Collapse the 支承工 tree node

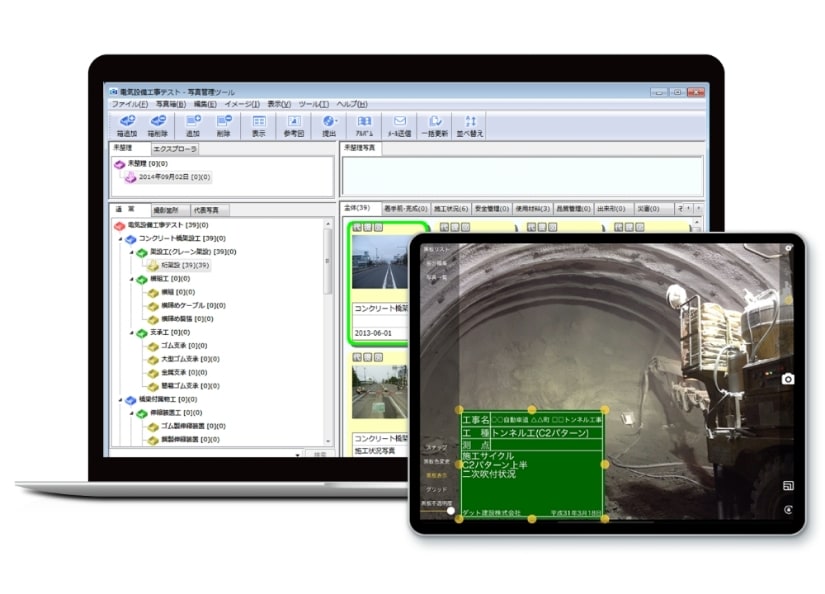(x=132, y=332)
